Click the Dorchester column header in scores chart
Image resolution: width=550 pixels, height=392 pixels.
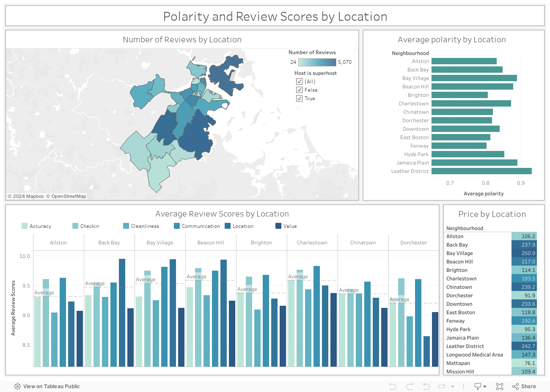[x=414, y=243]
